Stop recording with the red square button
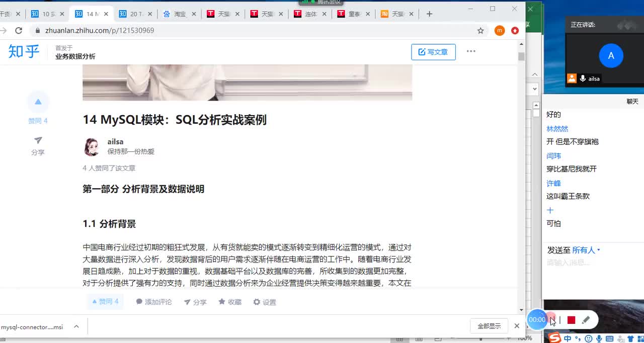The width and height of the screenshot is (644, 343). tap(571, 320)
